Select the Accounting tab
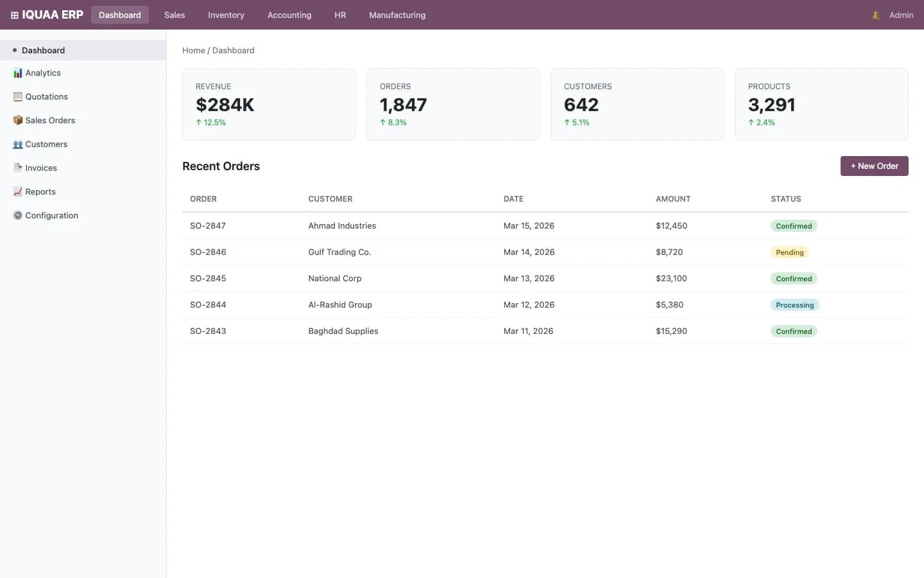Image resolution: width=924 pixels, height=578 pixels. [289, 15]
